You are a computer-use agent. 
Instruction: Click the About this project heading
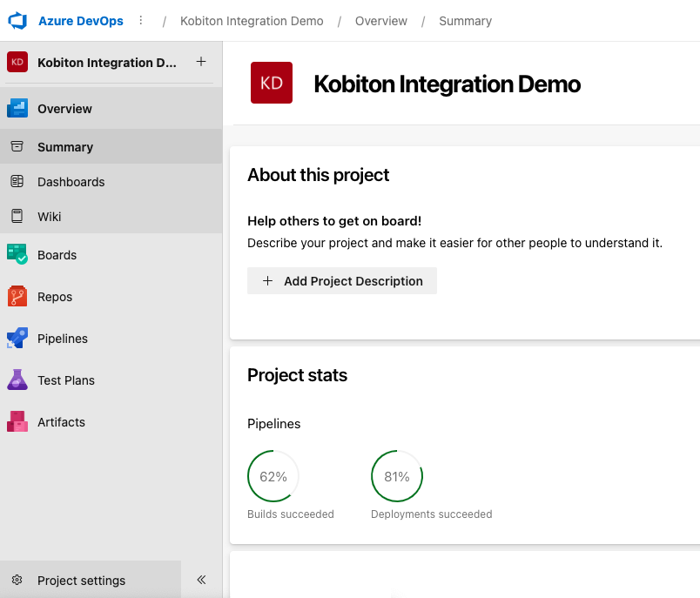319,175
